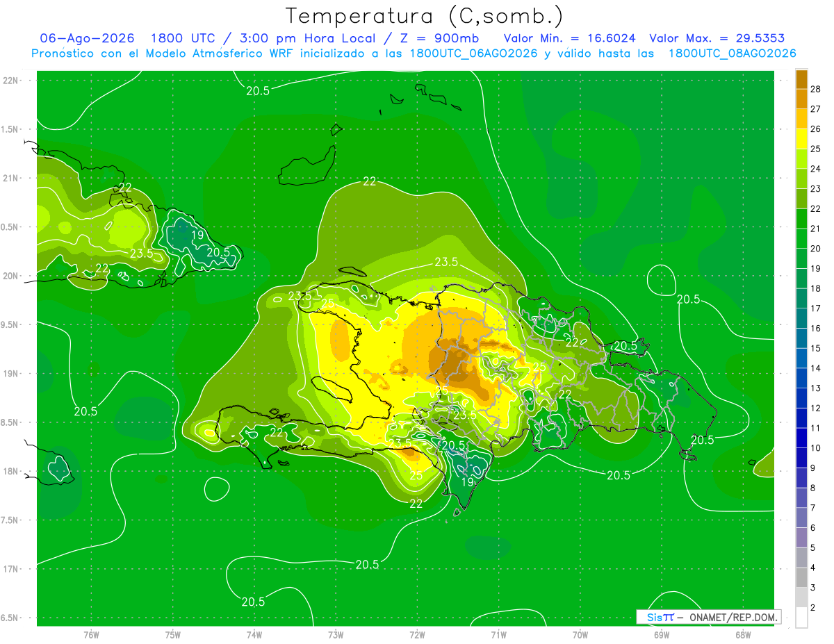Click the "Z = 900mb" level label
834x644 pixels.
[438, 38]
